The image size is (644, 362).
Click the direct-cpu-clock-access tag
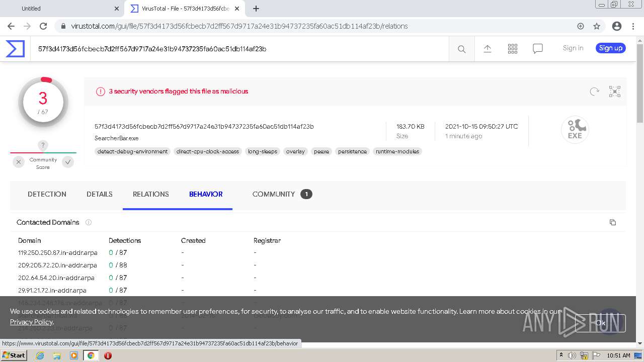coord(208,151)
